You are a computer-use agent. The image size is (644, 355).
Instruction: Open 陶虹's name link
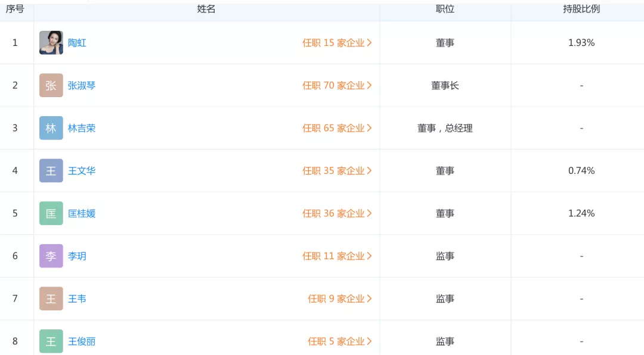[77, 43]
